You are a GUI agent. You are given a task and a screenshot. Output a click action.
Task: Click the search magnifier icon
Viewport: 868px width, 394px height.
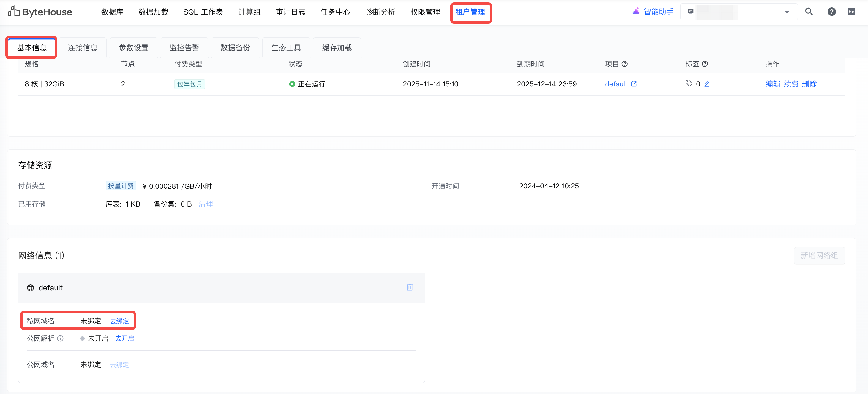click(x=809, y=12)
